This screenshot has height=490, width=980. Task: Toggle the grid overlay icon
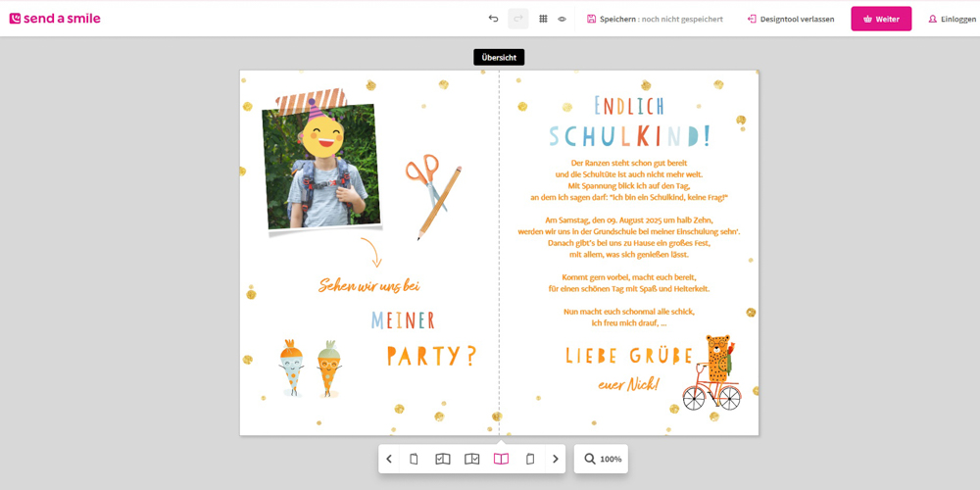click(x=543, y=19)
